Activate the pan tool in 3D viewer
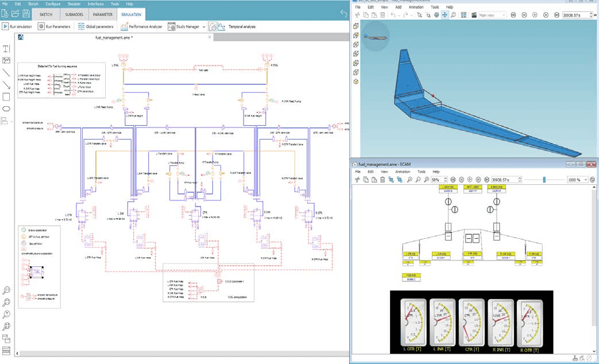Image resolution: width=599 pixels, height=364 pixels. (x=445, y=14)
